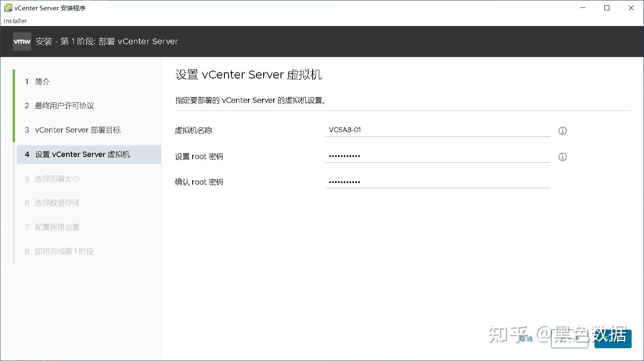Click the info icon beside 虚拟机名称 field
Screen dimensions: 644x361
coord(562,131)
